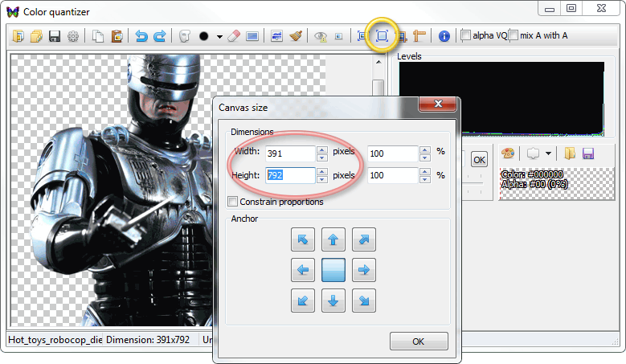Click the Levels histogram display
This screenshot has width=626, height=364.
(x=501, y=99)
